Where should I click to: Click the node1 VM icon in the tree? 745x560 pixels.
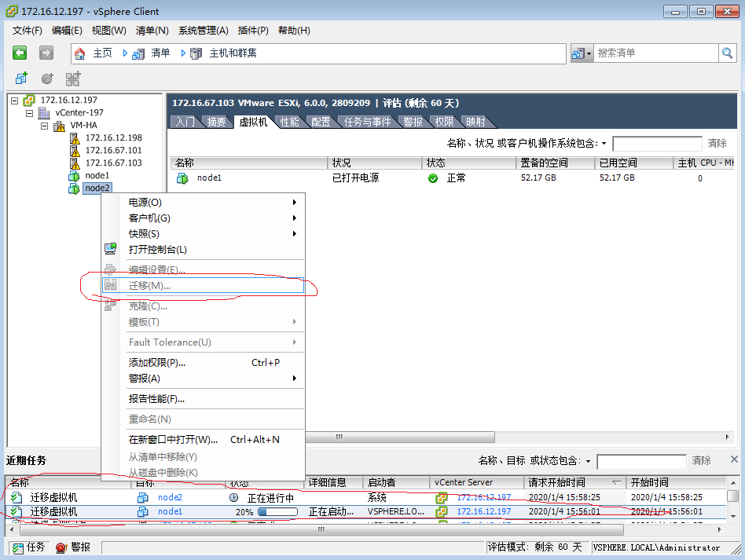(x=74, y=176)
